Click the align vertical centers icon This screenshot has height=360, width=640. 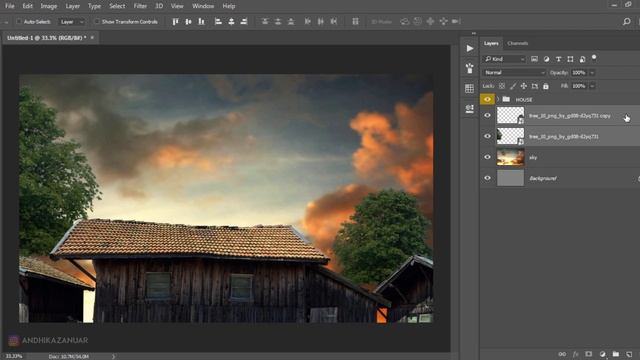coord(188,22)
